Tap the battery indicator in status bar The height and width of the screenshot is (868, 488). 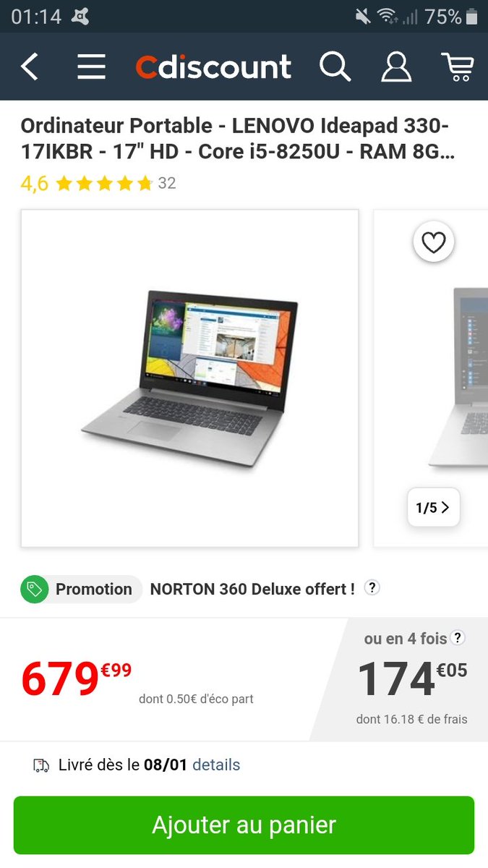pos(472,16)
